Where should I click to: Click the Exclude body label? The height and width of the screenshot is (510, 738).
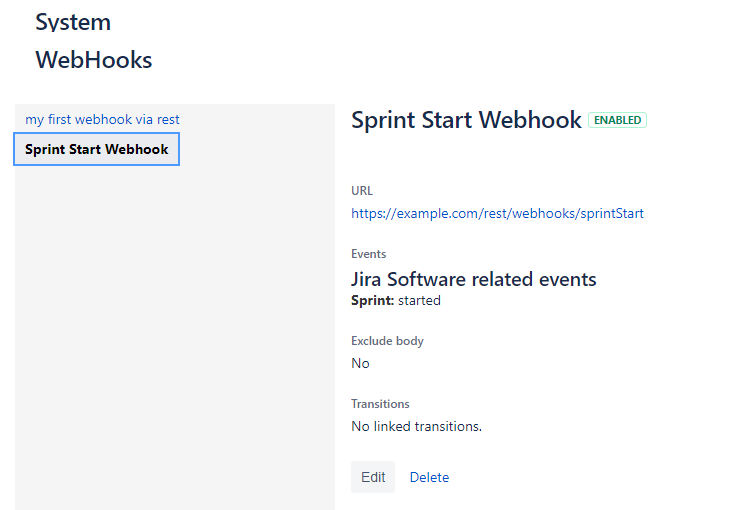(x=387, y=341)
